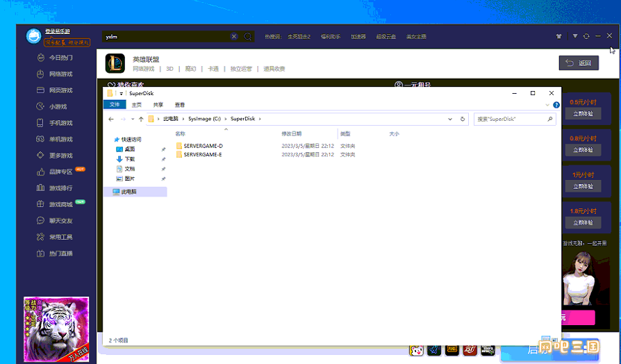
Task: Click Explorer address bar refresh button
Action: (462, 119)
